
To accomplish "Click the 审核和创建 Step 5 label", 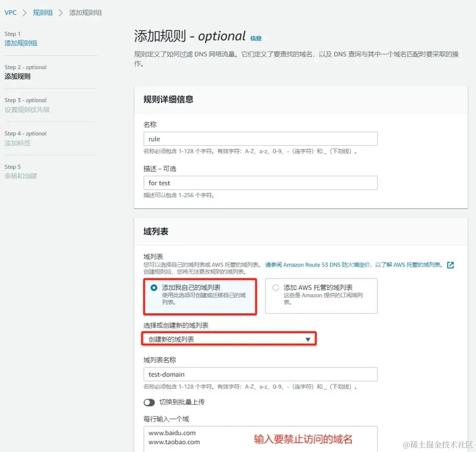I will pos(21,176).
